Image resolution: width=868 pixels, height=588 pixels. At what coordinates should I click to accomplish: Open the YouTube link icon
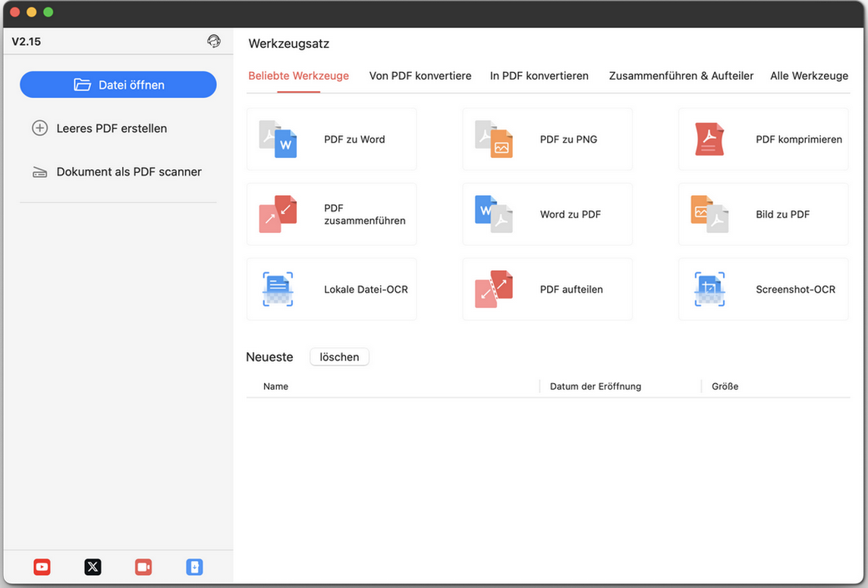(42, 567)
